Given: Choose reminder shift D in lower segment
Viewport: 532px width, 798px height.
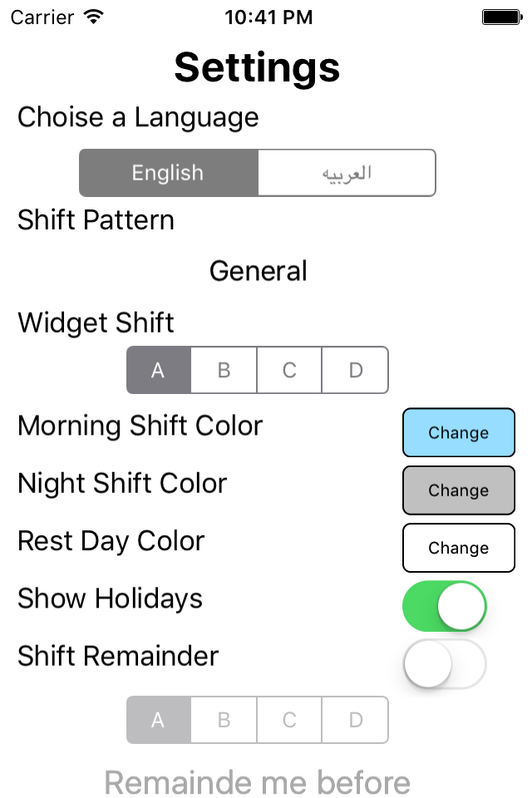Looking at the screenshot, I should click(x=355, y=720).
